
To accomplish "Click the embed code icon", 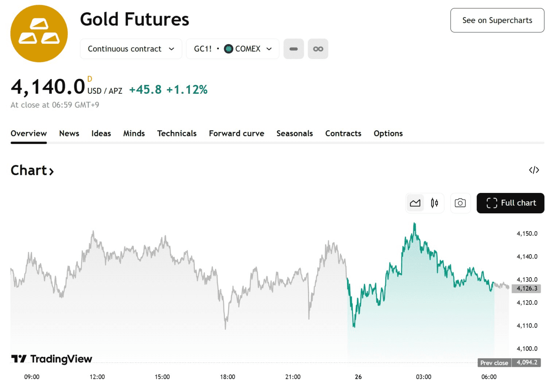I will (x=534, y=170).
